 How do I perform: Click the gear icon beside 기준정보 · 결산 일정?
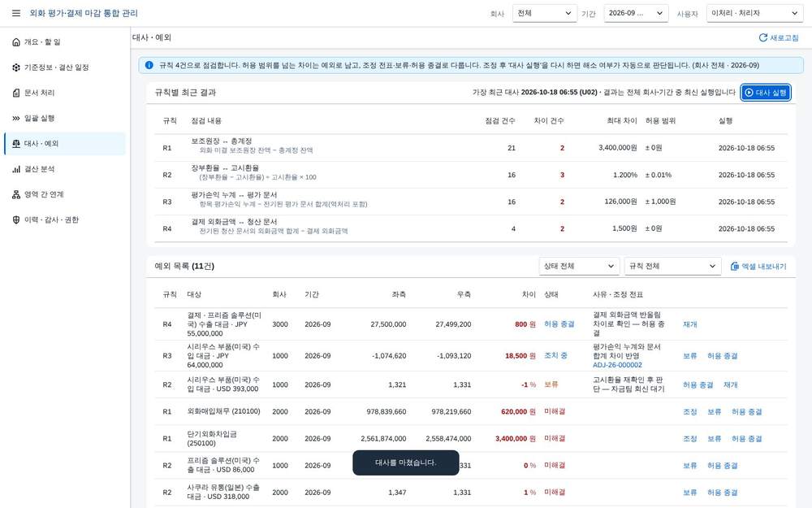pyautogui.click(x=16, y=67)
